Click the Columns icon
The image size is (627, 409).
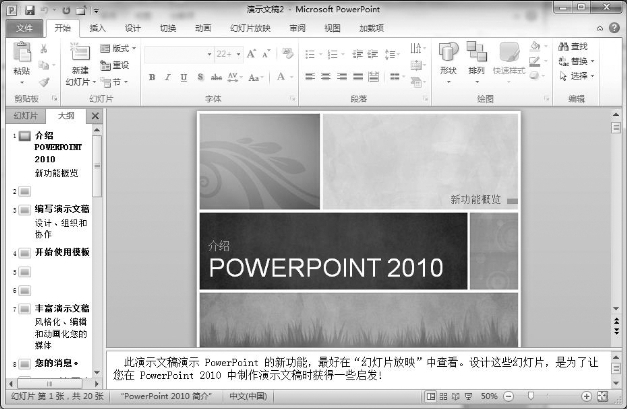pos(397,76)
